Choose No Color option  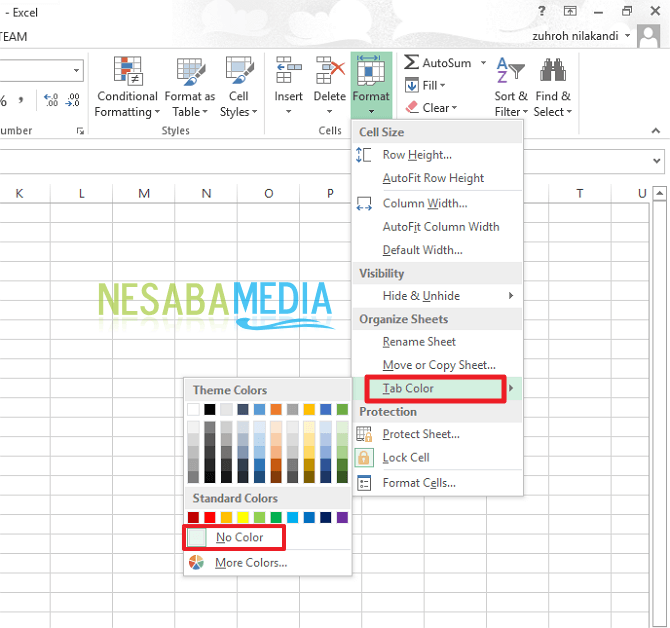click(x=268, y=537)
